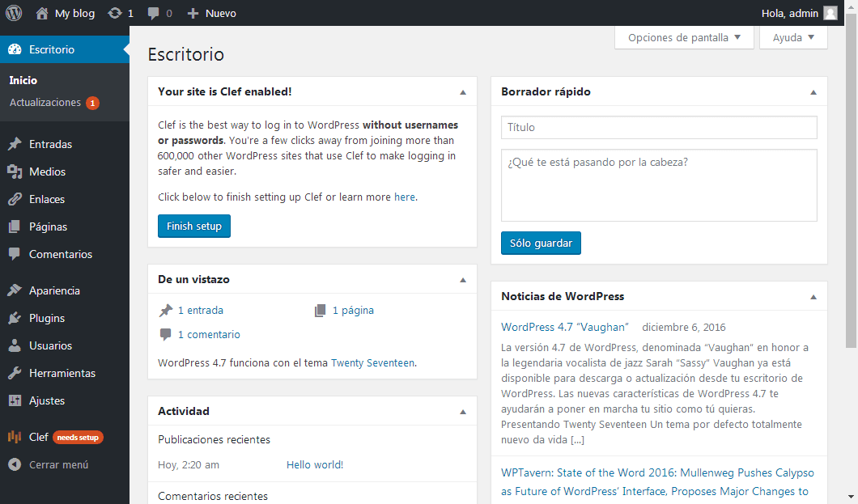The width and height of the screenshot is (858, 504).
Task: Click the Herramientas wrench icon
Action: 15,373
